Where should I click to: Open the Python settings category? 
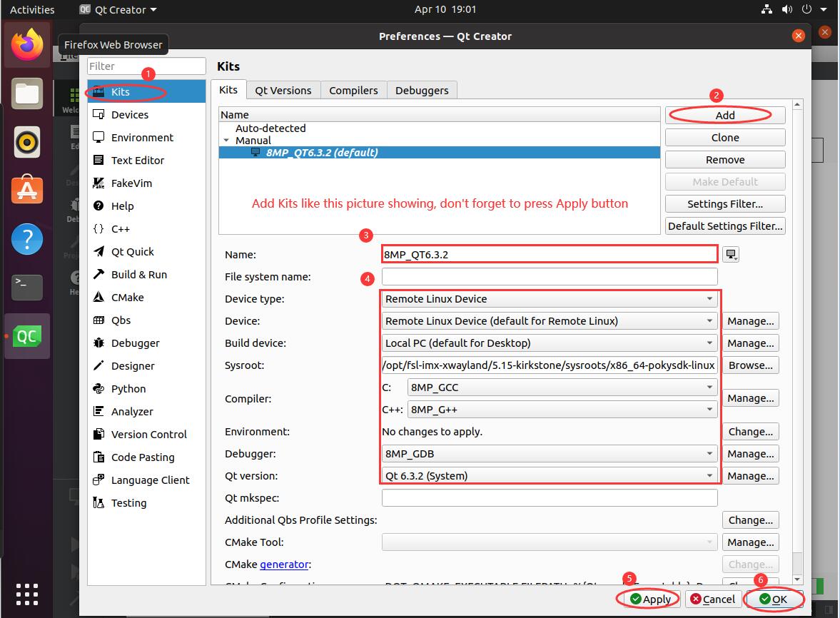146,389
